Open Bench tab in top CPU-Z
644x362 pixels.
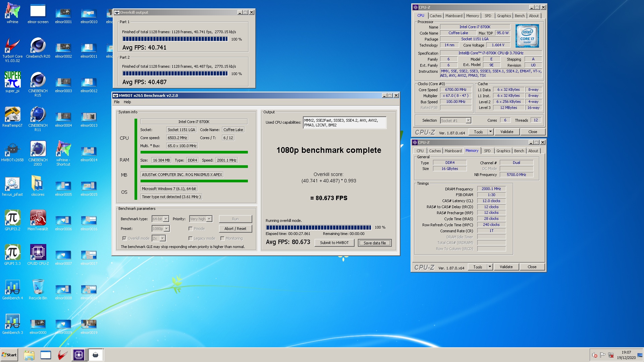pos(520,16)
